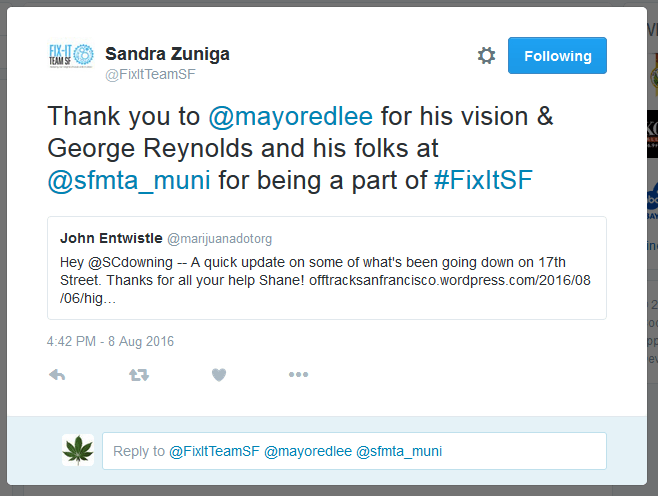Viewport: 658px width, 496px height.
Task: Like the tweet with heart icon
Action: tap(219, 375)
